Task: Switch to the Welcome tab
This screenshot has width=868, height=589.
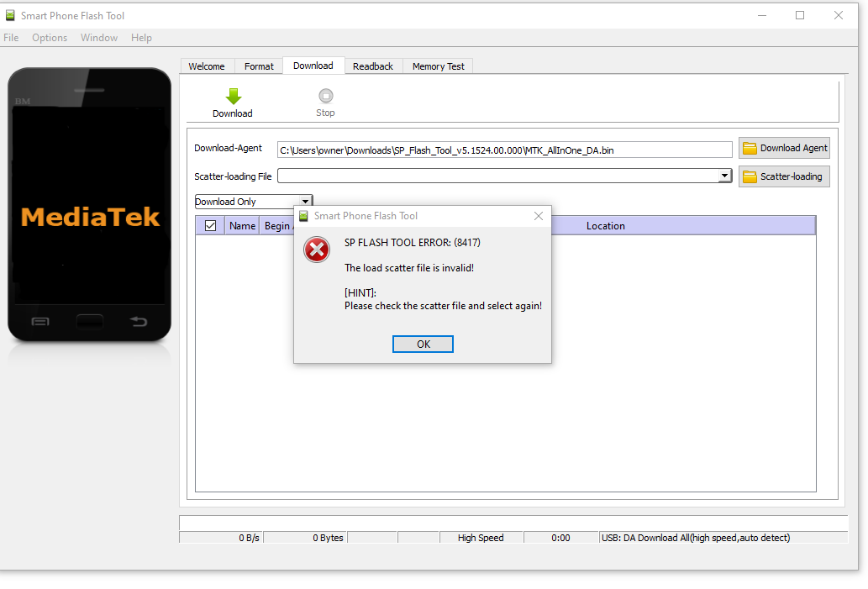Action: point(207,66)
